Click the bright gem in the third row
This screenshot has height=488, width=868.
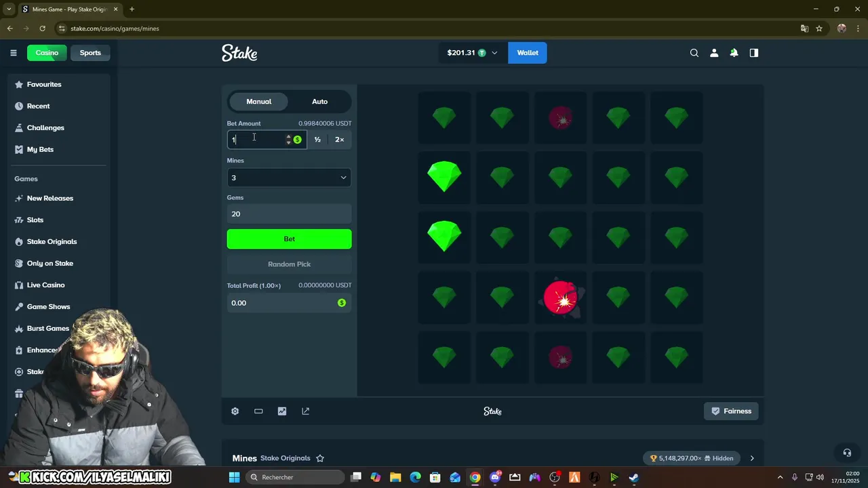(444, 237)
